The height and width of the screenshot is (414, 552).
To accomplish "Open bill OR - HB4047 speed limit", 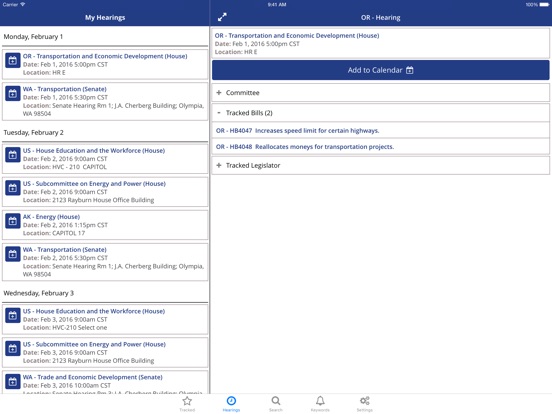I will tap(381, 130).
